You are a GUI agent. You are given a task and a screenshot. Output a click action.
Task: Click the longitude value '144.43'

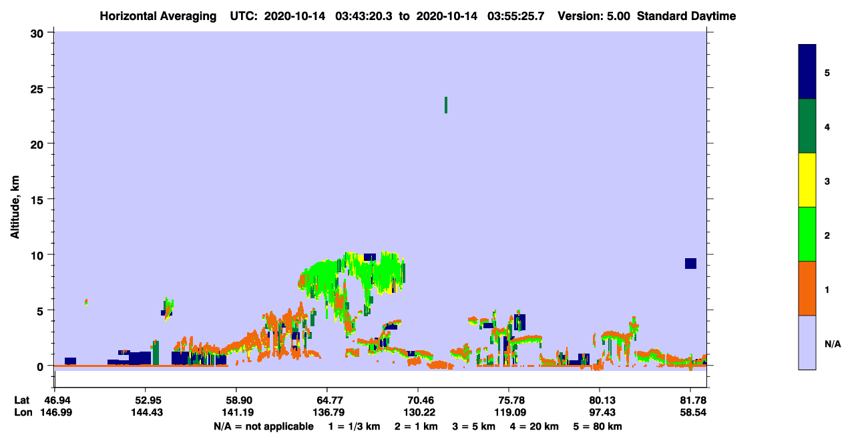coord(146,412)
